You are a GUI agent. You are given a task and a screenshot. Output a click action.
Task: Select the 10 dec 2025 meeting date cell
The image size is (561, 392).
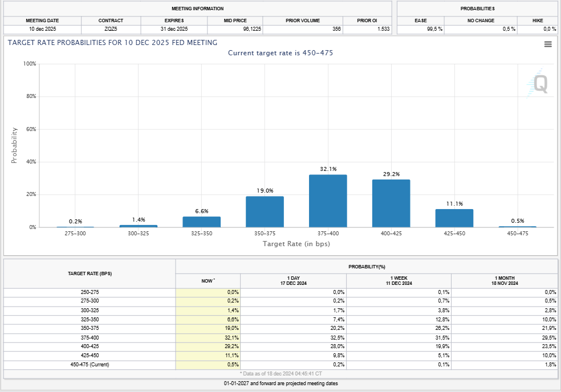[x=43, y=29]
